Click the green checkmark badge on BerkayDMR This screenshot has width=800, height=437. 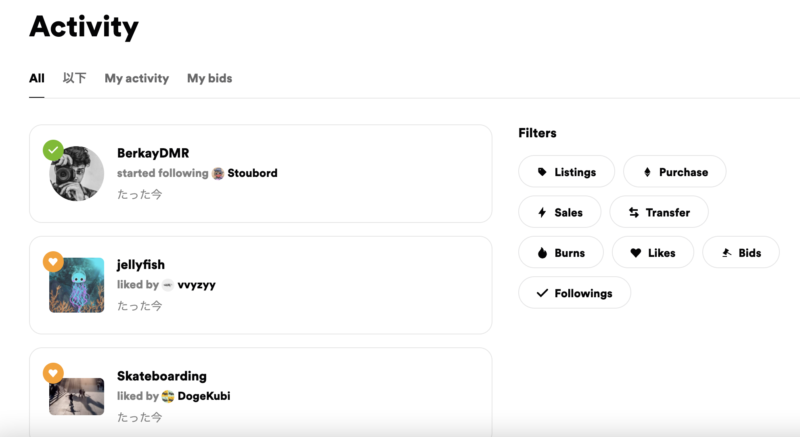pos(54,150)
